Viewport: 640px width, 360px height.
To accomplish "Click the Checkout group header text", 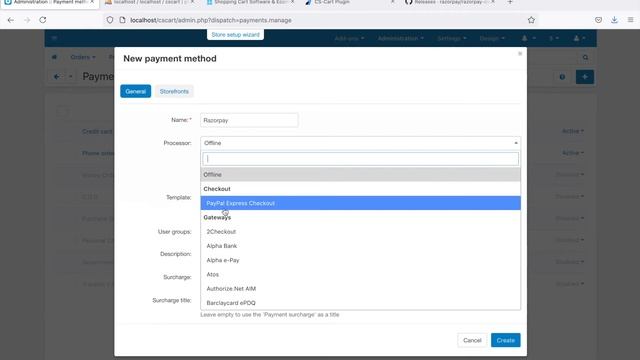I will click(217, 189).
